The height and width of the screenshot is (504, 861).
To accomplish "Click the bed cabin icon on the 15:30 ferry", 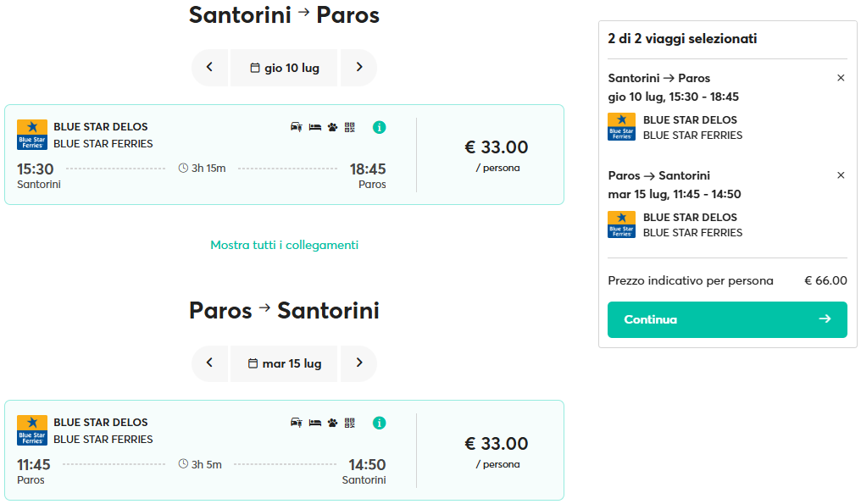I will pyautogui.click(x=314, y=127).
